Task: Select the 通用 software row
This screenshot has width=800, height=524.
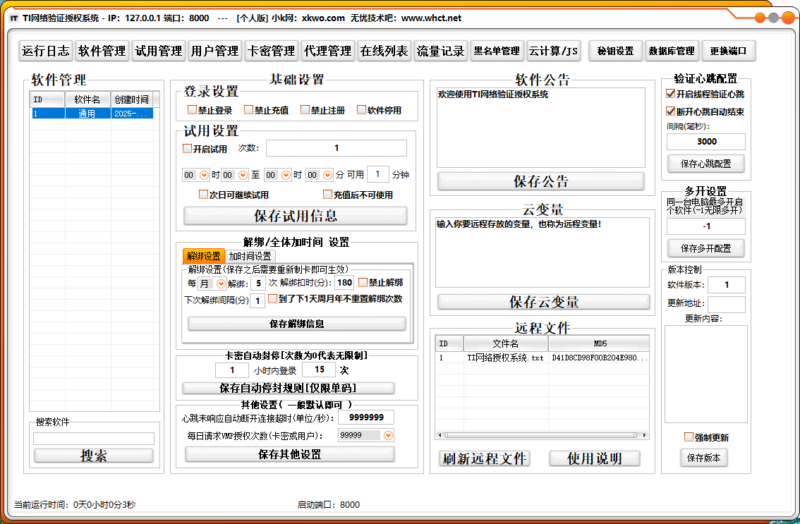Action: tap(92, 113)
